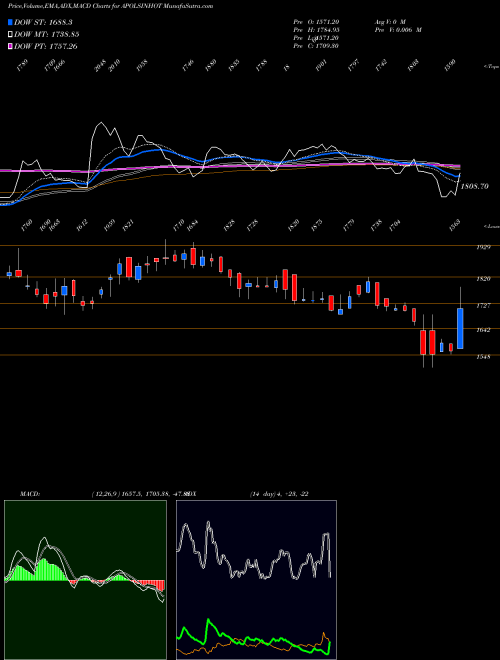Select the 'DOW MT: 1738.85' legend text
This screenshot has width=500, height=660.
point(47,35)
